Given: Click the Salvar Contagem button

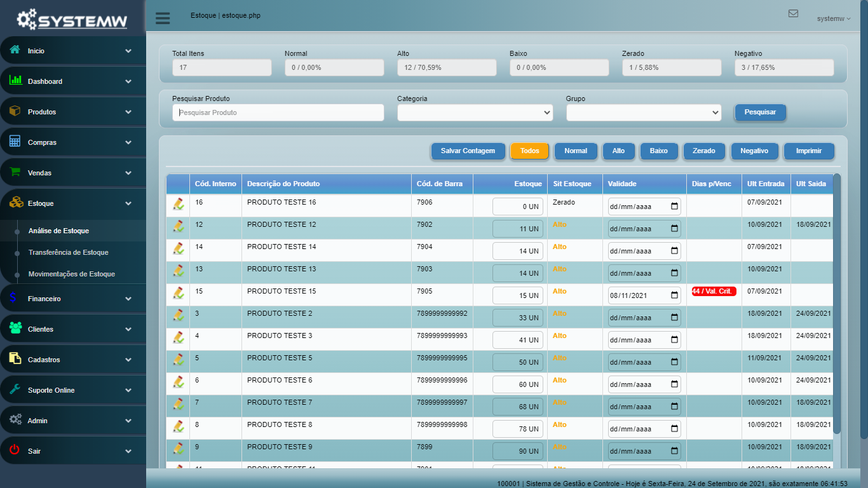Looking at the screenshot, I should (x=468, y=151).
